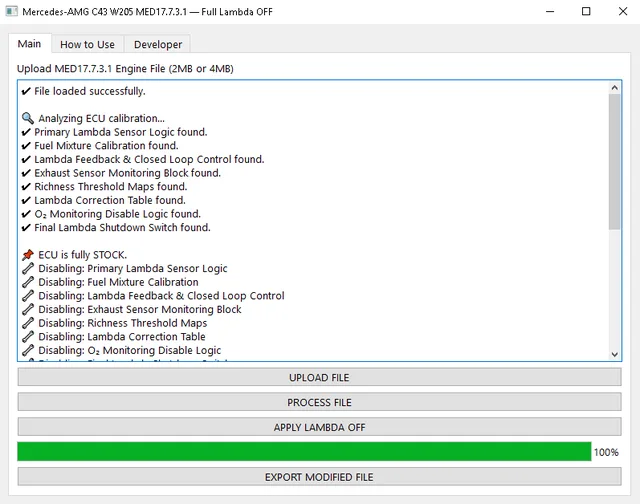Click 'Primary Lambda Sensor Logic found.' text
640x504 pixels.
121,132
